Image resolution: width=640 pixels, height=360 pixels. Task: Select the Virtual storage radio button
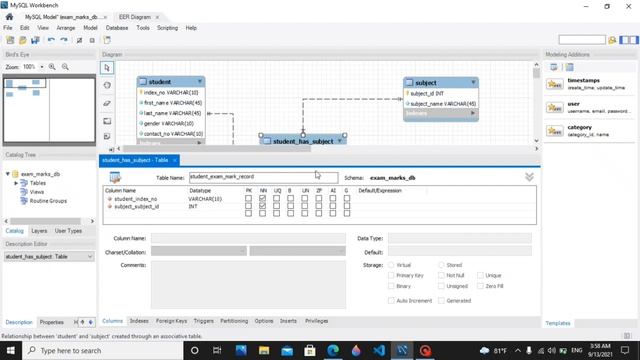point(391,265)
